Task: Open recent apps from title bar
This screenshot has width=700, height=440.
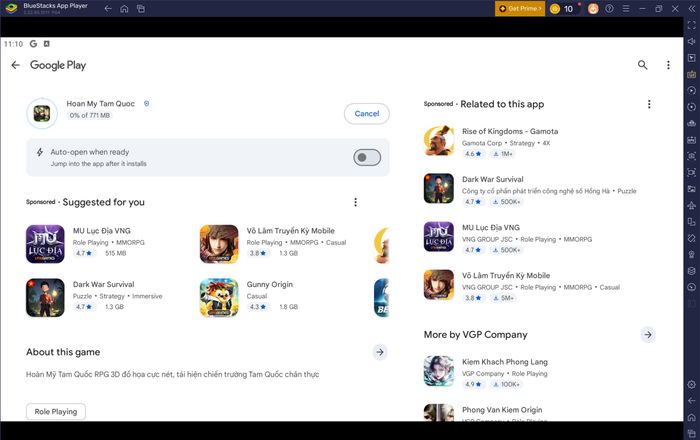Action: coord(141,8)
